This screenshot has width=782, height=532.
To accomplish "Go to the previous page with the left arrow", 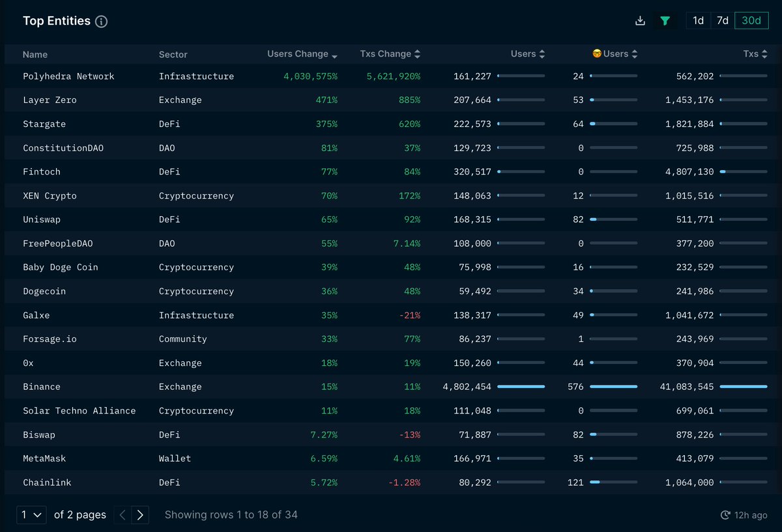I will [x=123, y=515].
